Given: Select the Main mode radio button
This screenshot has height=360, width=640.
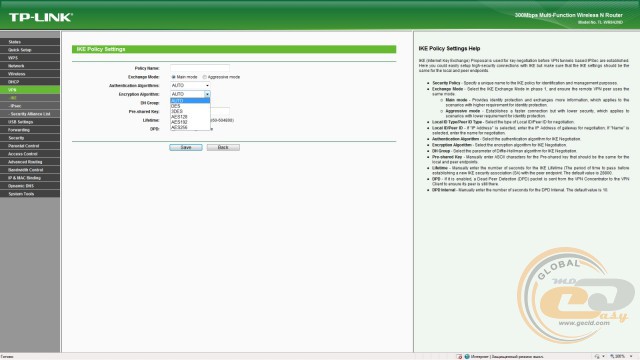Looking at the screenshot, I should click(173, 77).
